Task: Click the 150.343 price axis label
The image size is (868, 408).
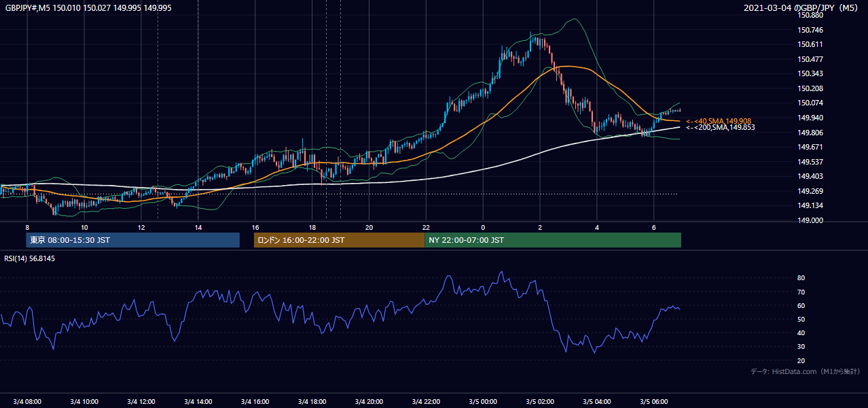Action: (811, 73)
